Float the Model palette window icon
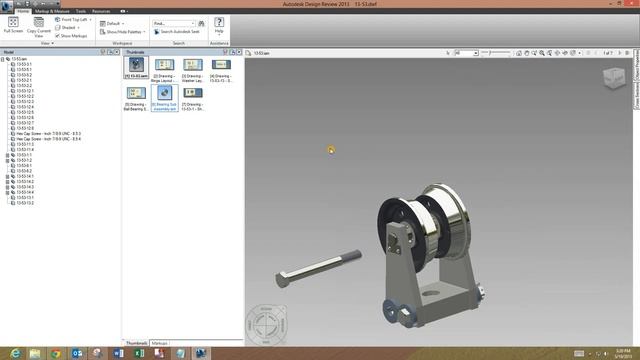 coord(110,52)
